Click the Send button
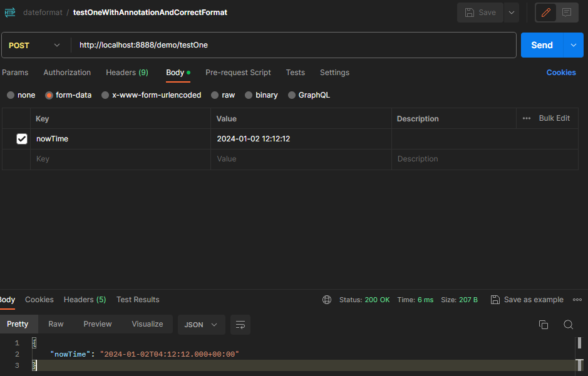This screenshot has height=376, width=588. coord(542,45)
